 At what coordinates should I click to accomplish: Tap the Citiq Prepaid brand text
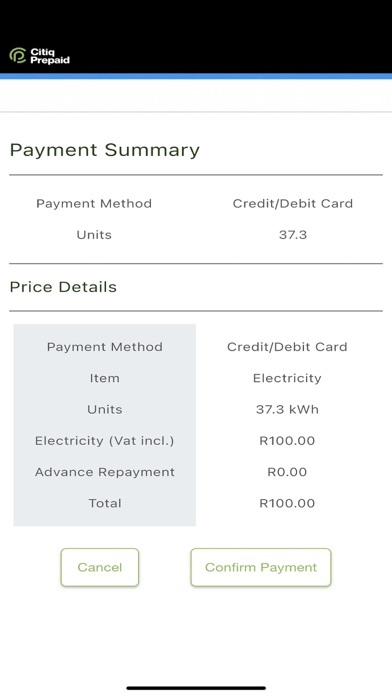coord(50,56)
